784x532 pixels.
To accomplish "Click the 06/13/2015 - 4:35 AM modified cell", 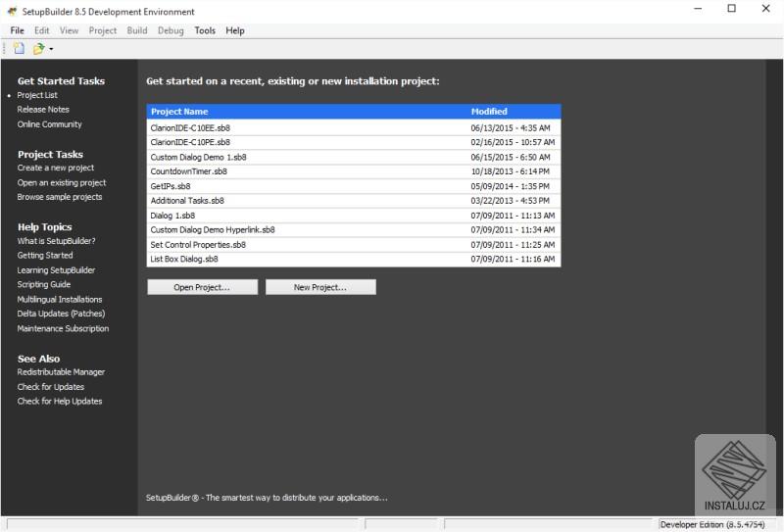I will tap(511, 128).
